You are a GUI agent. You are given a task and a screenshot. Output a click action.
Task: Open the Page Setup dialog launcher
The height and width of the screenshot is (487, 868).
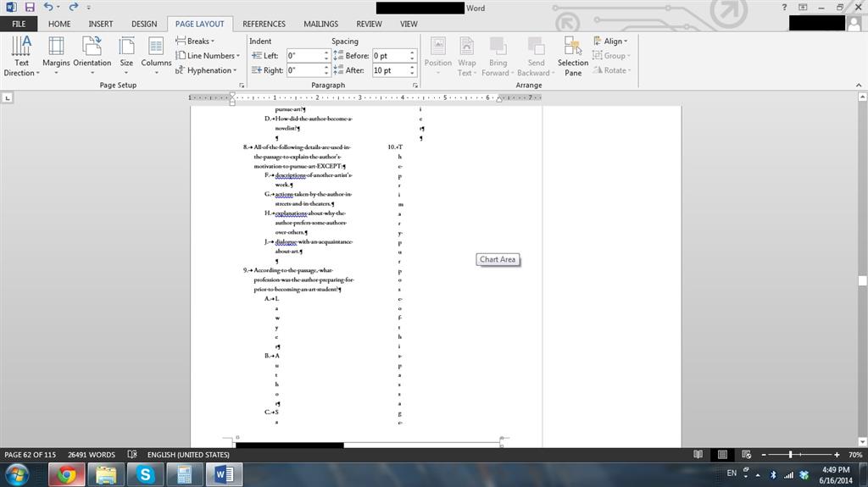242,86
